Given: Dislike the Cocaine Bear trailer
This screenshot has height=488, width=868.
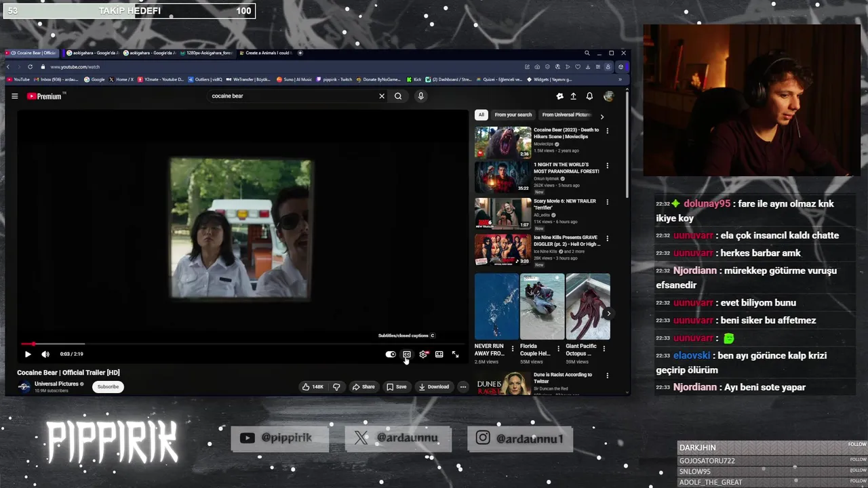Looking at the screenshot, I should 336,387.
